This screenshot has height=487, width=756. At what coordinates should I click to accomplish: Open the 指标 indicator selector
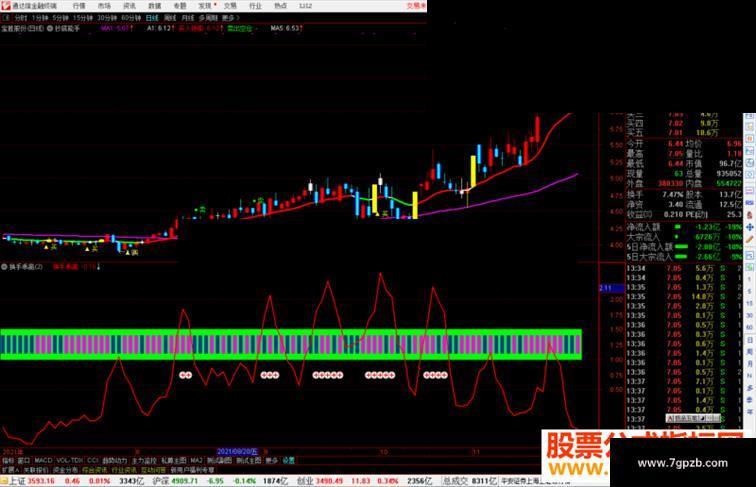point(8,460)
